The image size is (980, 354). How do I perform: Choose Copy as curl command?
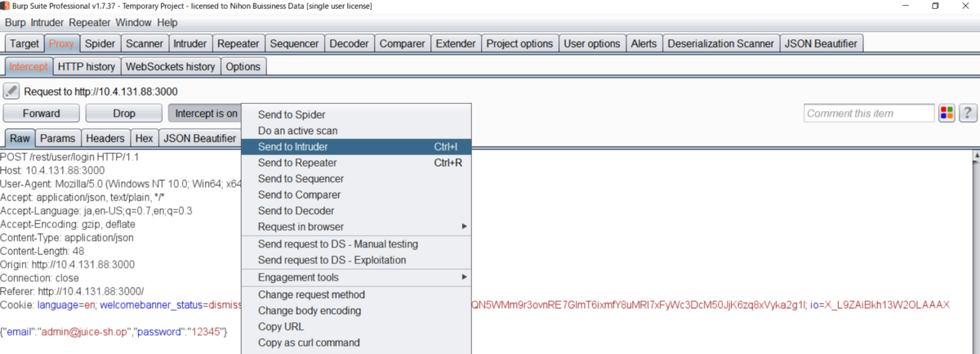(356, 343)
